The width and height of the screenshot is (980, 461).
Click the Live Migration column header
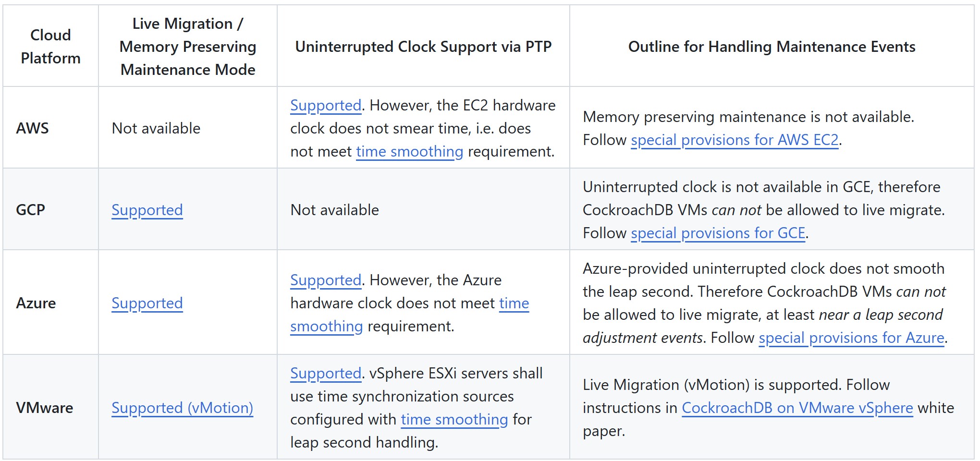[x=187, y=46]
